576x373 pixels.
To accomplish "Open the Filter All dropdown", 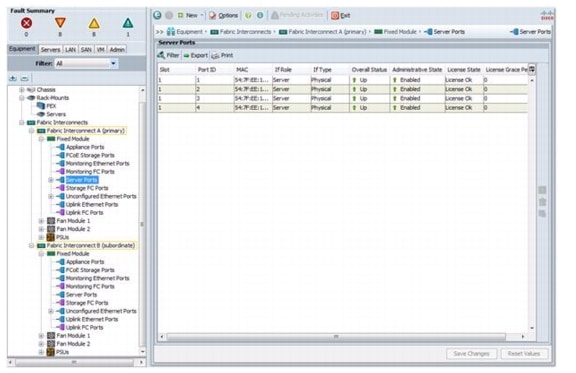I will (x=86, y=64).
